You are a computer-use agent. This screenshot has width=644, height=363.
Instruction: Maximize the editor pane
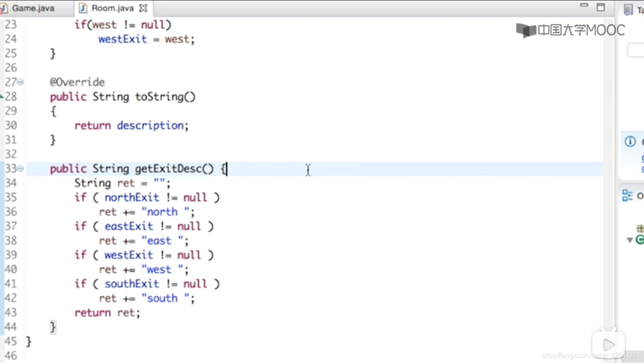click(601, 7)
